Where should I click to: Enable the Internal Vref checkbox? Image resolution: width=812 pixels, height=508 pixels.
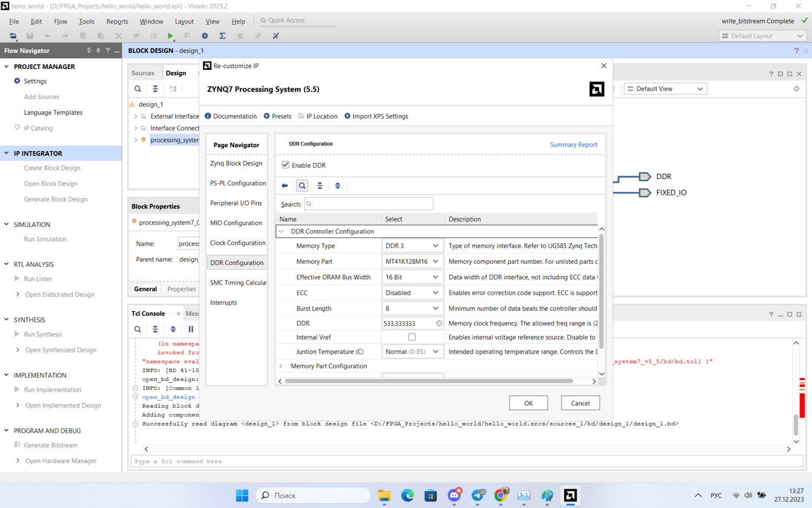click(412, 337)
